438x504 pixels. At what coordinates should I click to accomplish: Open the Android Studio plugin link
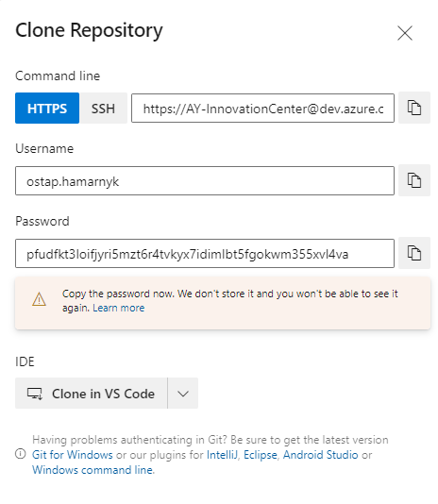click(x=321, y=455)
